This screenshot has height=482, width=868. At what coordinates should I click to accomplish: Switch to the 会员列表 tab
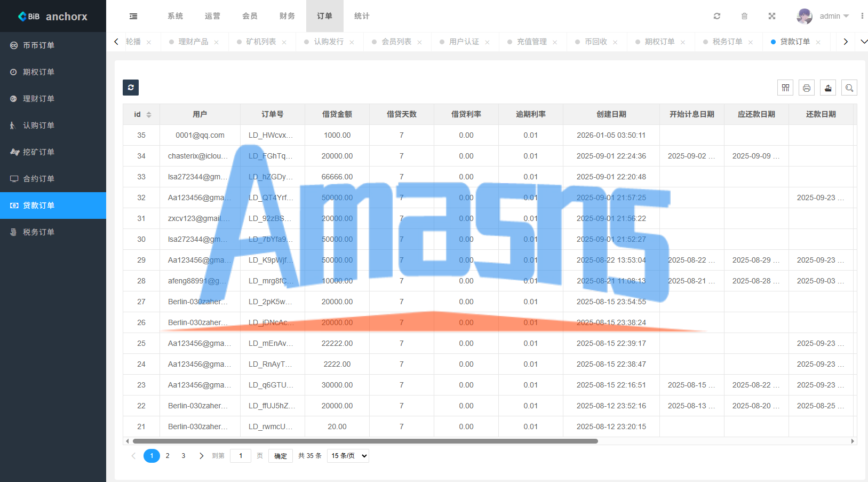[396, 42]
